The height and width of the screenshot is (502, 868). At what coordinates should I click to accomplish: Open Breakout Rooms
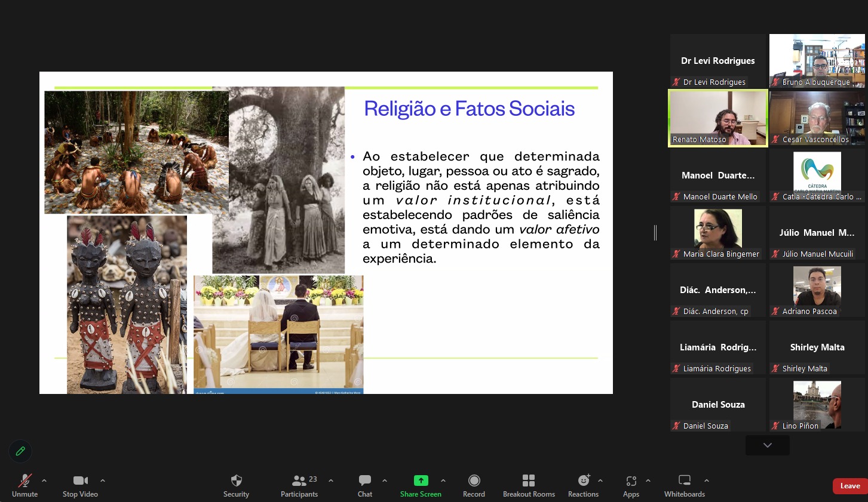pyautogui.click(x=529, y=485)
